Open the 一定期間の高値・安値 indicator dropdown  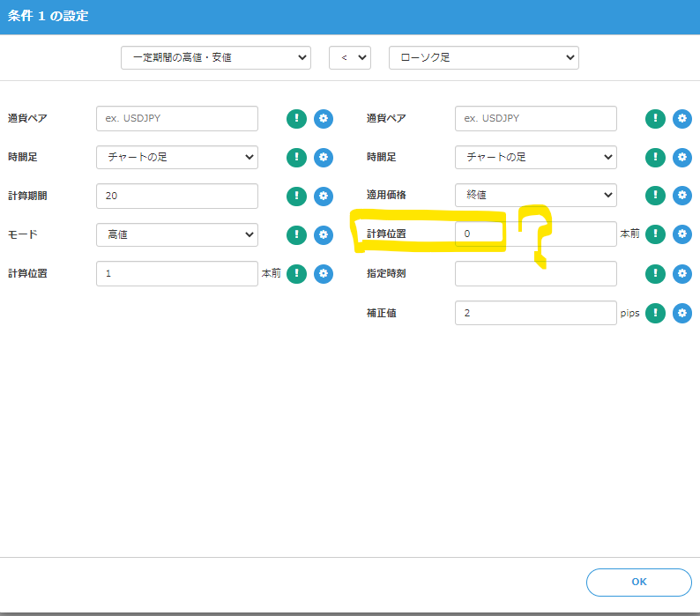tap(216, 57)
